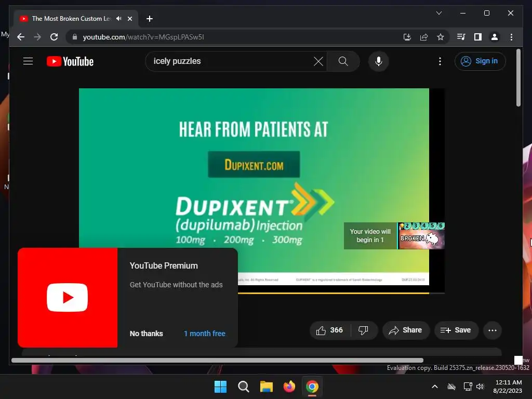532x399 pixels.
Task: Reload the YouTube page
Action: pyautogui.click(x=54, y=37)
